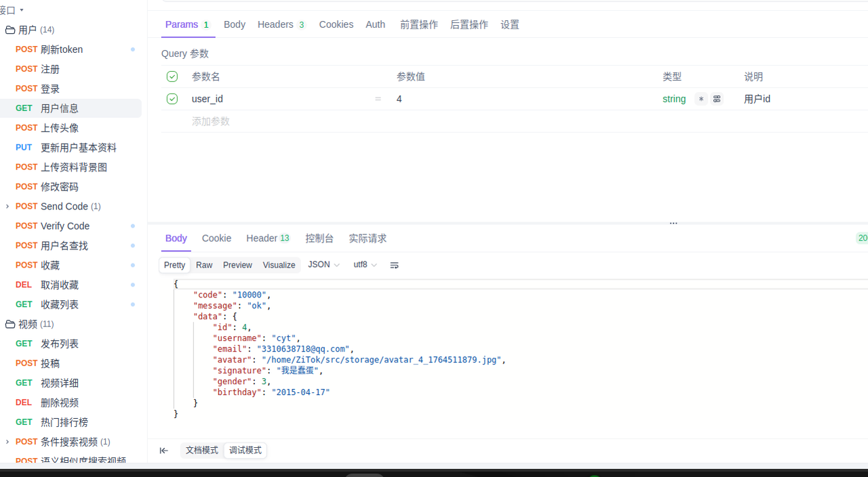Open POST 修改密码 request

pos(71,187)
